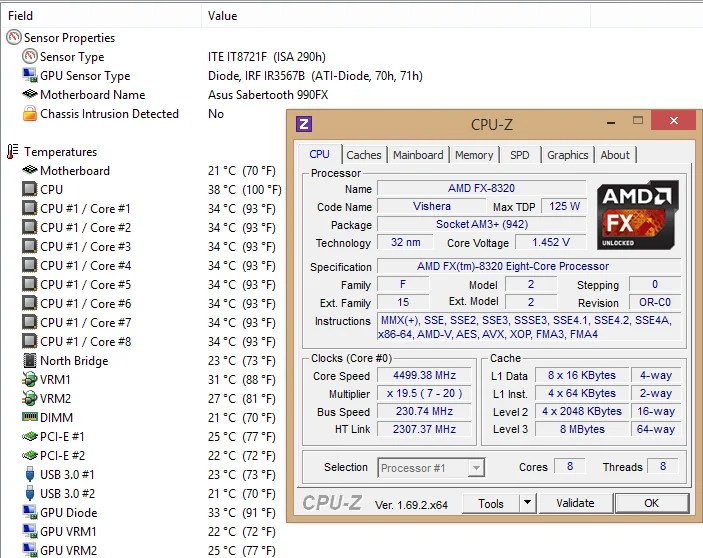Click the OK button in CPU-Z
This screenshot has height=558, width=703.
pos(651,503)
